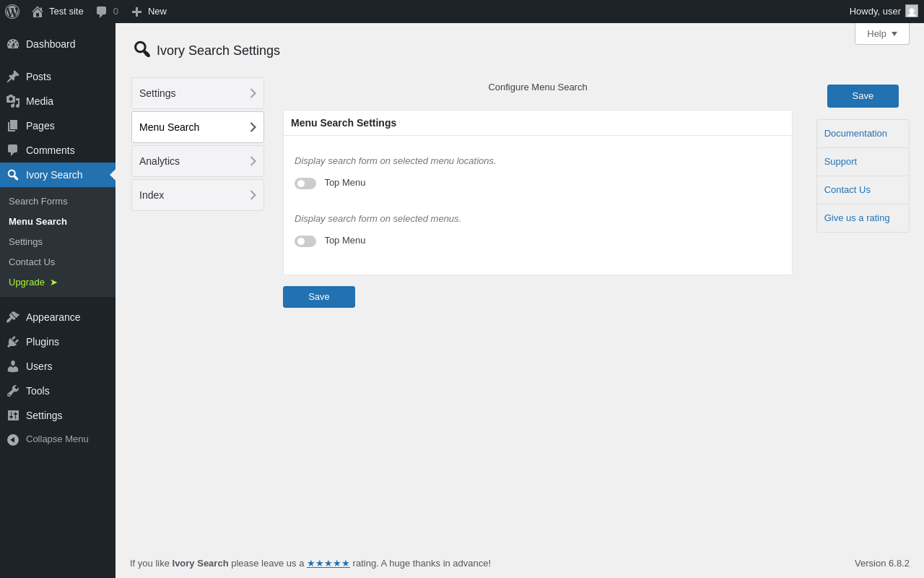Click the chevron on the Menu Search tab
The height and width of the screenshot is (578, 924).
253,127
